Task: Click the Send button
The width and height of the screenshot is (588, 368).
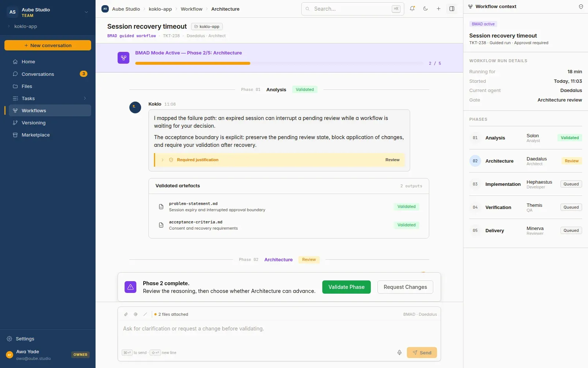Action: pos(422,353)
